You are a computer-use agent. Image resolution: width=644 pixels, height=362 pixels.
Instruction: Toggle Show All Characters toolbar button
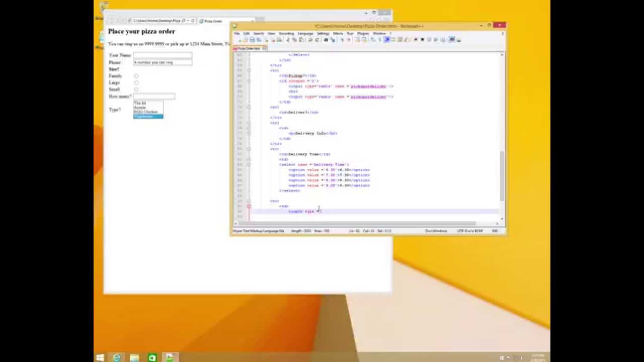(x=380, y=40)
